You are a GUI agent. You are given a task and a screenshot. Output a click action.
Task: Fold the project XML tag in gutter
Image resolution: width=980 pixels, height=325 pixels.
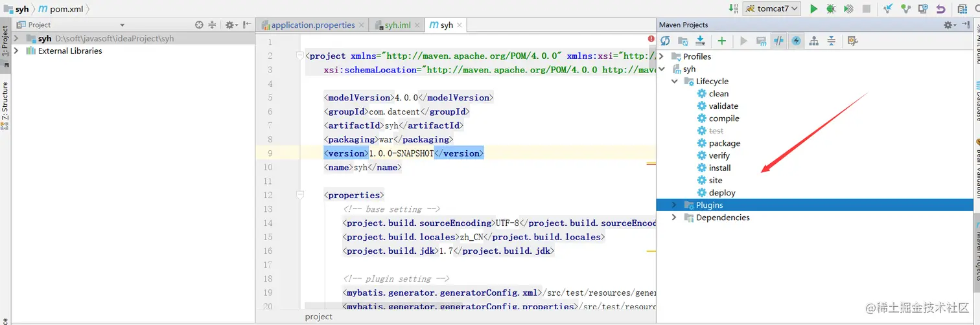[x=299, y=56]
